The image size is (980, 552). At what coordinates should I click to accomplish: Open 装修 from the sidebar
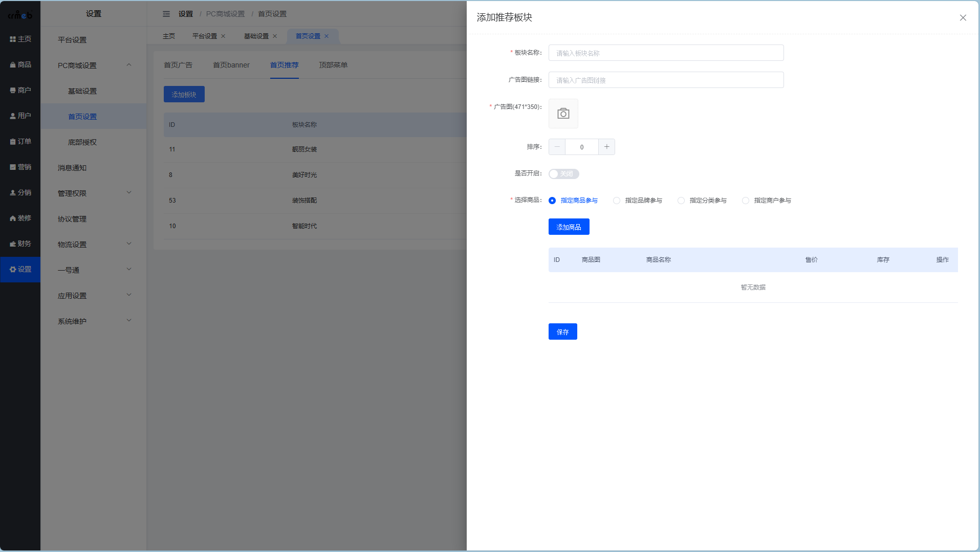click(20, 218)
